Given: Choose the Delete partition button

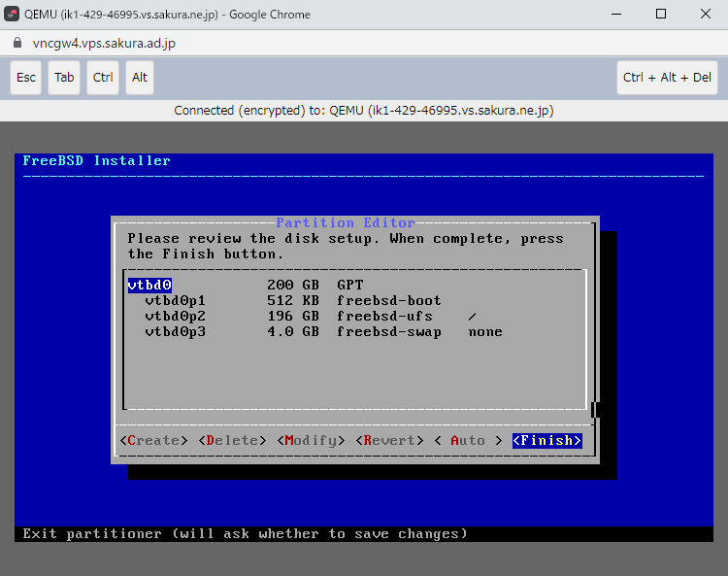Looking at the screenshot, I should coord(232,440).
